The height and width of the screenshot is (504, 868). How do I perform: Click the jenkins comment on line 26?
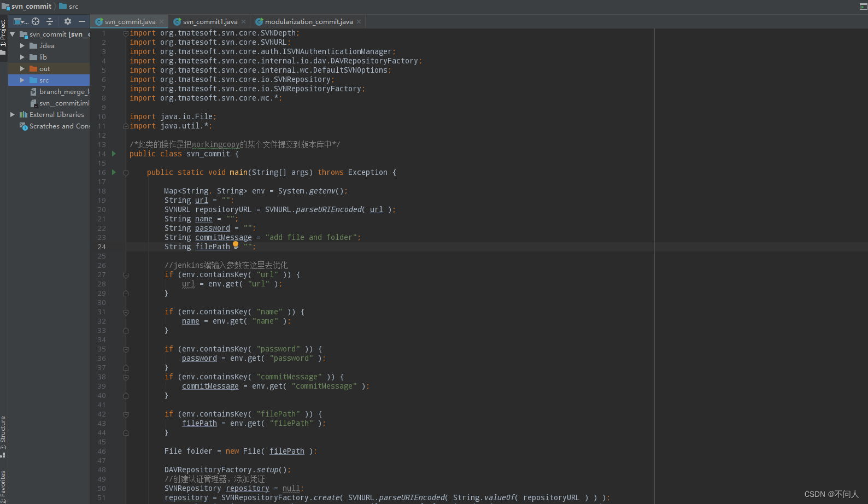(x=226, y=265)
